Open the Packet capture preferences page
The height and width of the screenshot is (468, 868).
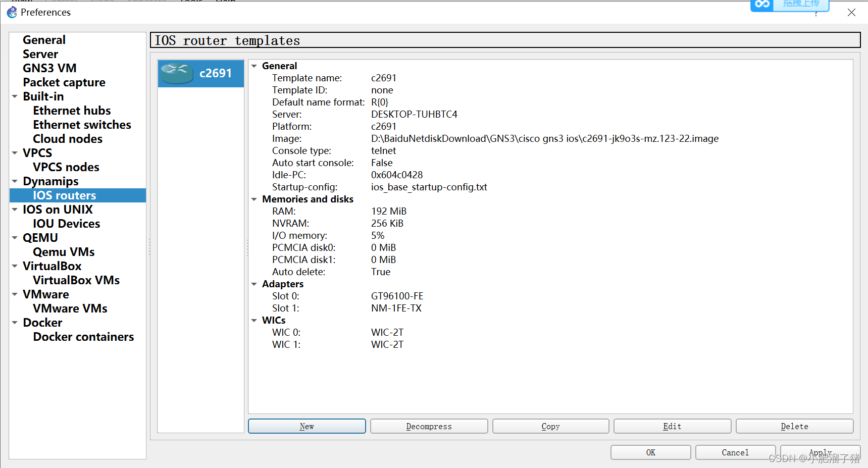click(x=64, y=82)
